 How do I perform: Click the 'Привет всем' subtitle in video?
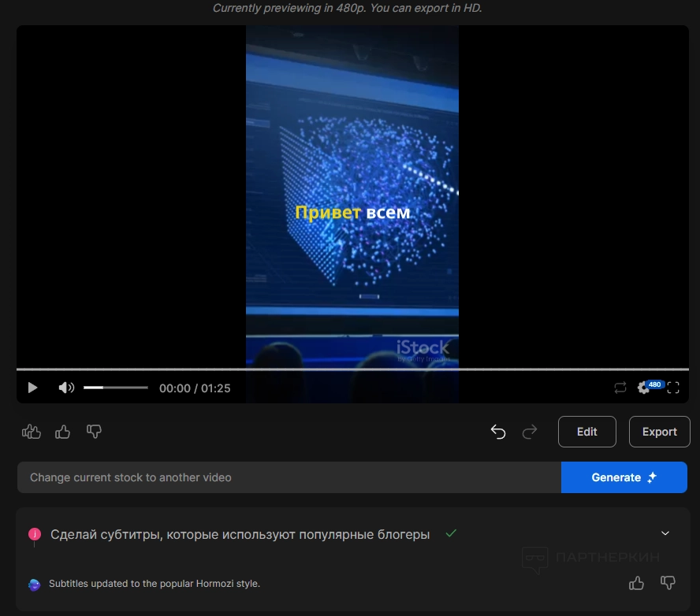pos(352,213)
